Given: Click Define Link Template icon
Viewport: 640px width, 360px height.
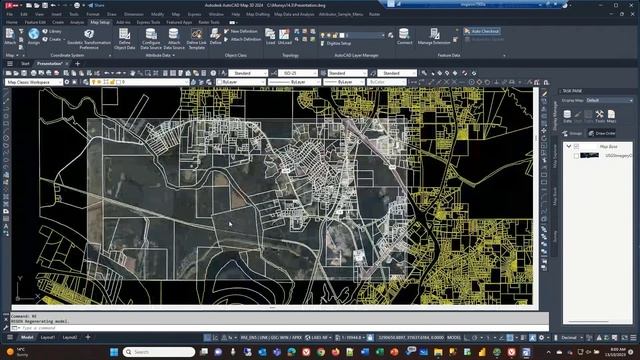Looking at the screenshot, I should pyautogui.click(x=196, y=38).
